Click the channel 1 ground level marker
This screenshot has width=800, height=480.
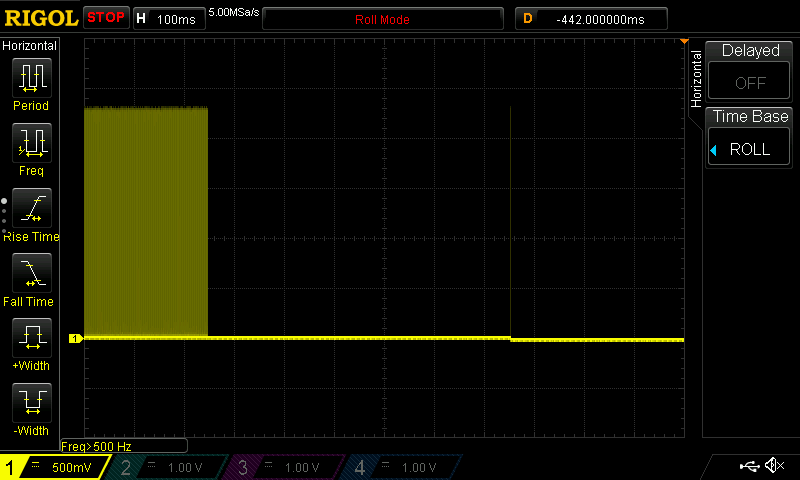tap(74, 339)
